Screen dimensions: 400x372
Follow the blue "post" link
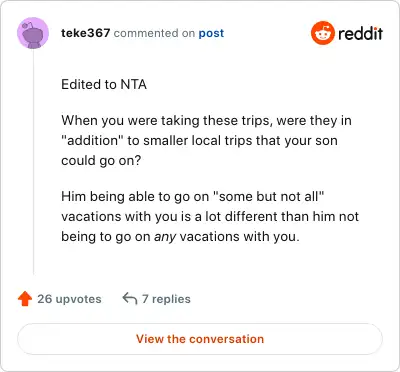coord(211,34)
